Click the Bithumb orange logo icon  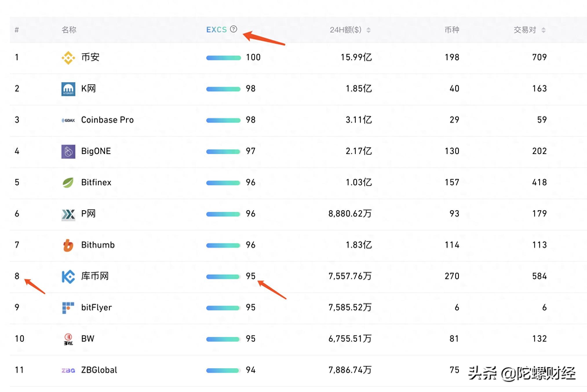(68, 245)
